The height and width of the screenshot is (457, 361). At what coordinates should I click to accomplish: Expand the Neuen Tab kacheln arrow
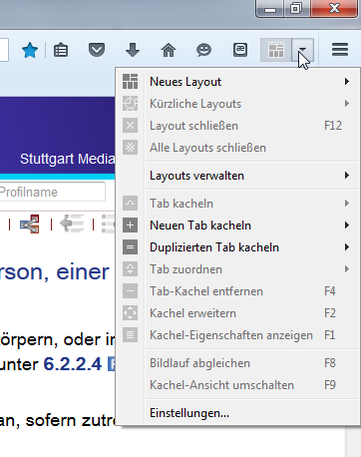click(x=347, y=225)
